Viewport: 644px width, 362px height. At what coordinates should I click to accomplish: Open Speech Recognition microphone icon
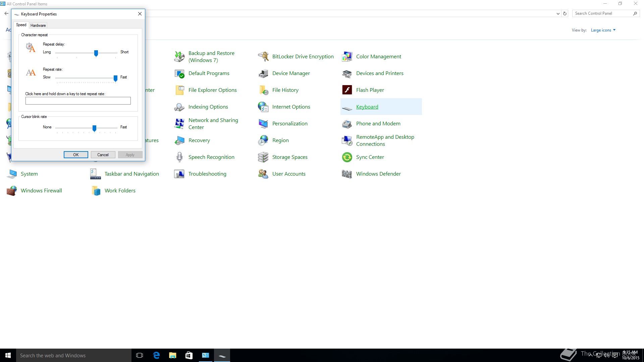tap(179, 157)
